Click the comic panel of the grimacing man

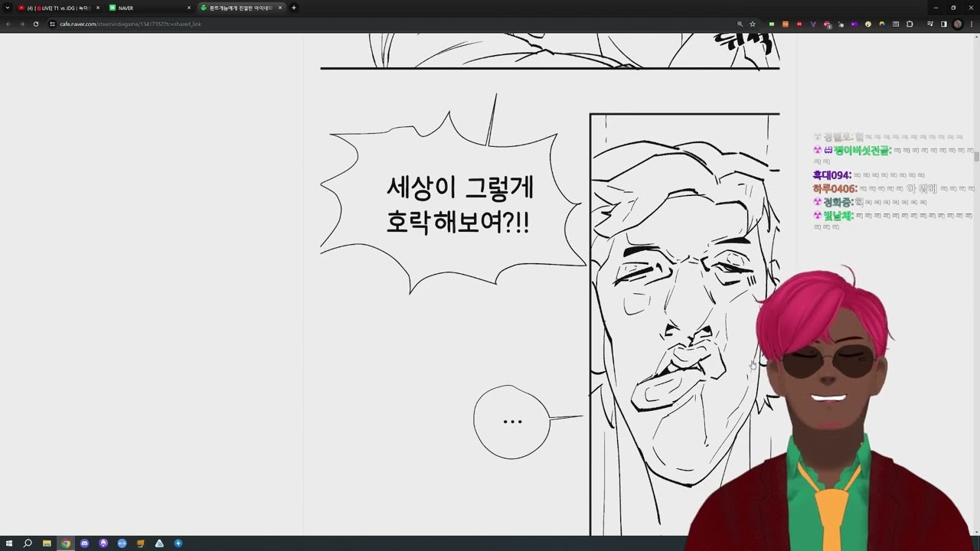coord(684,324)
